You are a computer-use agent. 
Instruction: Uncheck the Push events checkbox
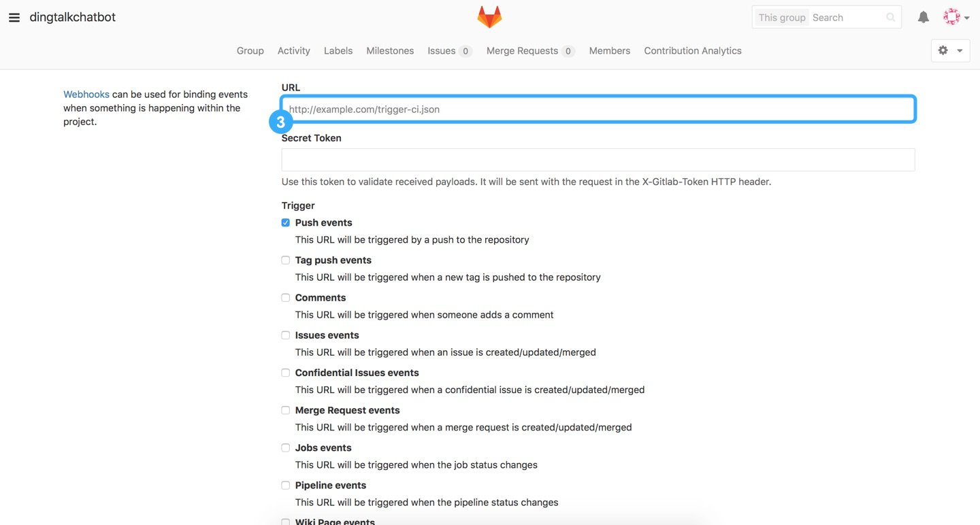coord(286,223)
